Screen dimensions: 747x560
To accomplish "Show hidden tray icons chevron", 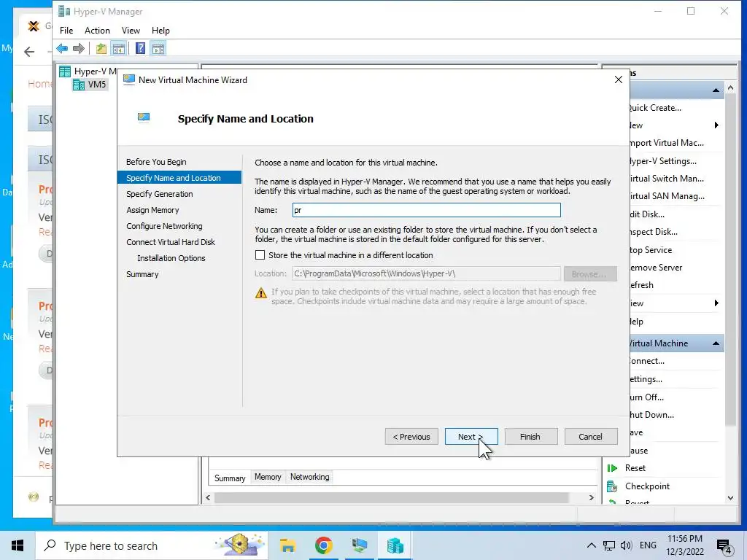I will [591, 545].
